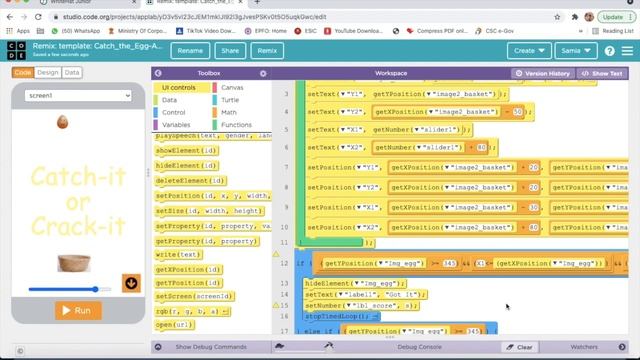Click the basket image in preview
The height and width of the screenshot is (360, 640).
[74, 263]
